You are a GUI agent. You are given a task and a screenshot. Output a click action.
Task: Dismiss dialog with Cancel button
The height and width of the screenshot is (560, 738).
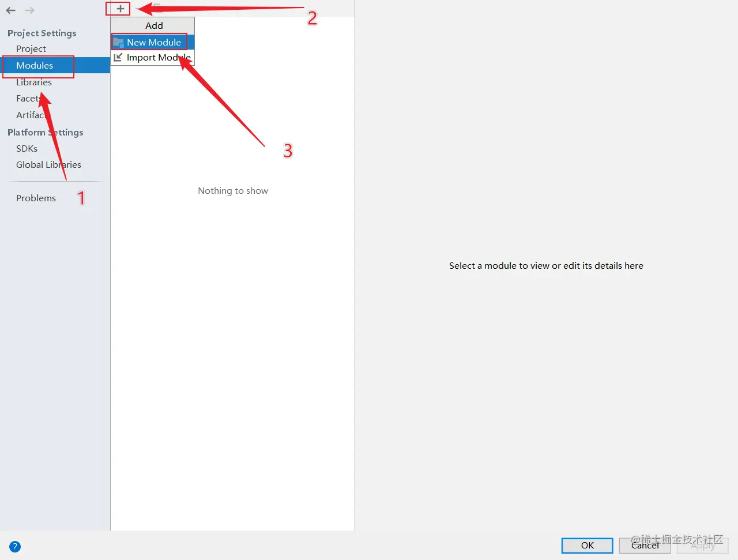point(645,546)
